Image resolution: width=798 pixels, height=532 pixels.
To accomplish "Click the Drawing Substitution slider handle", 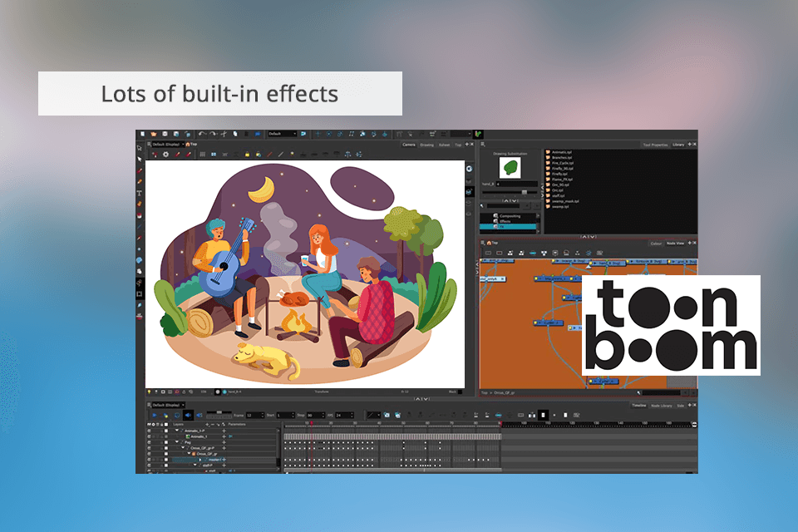I will [525, 193].
